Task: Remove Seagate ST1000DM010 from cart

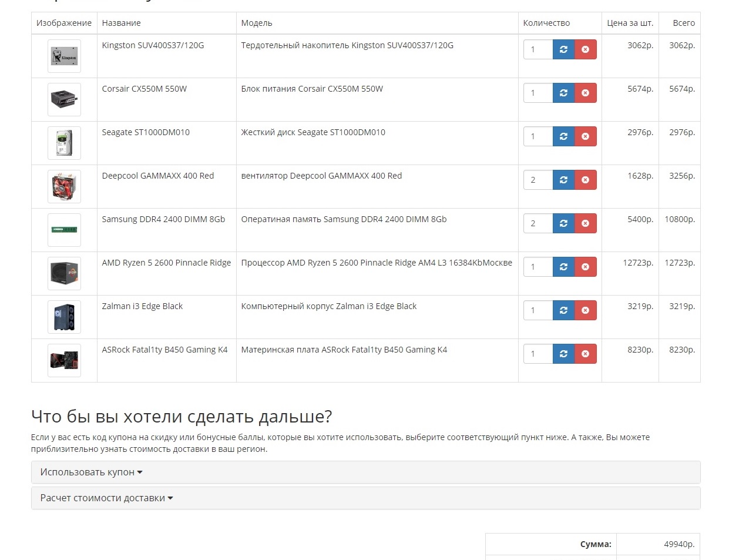Action: 586,136
